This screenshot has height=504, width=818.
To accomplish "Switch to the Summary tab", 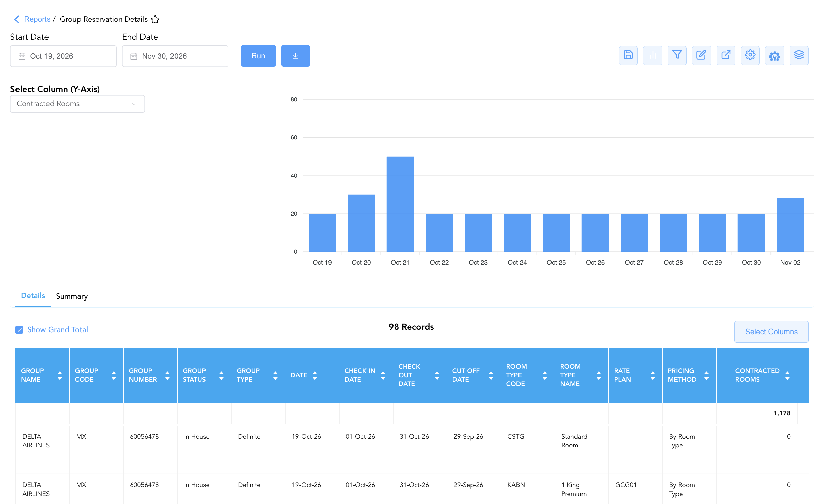I will coord(72,296).
